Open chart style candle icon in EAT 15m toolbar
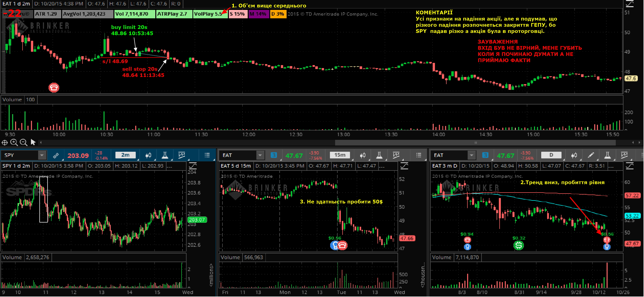Image resolution: width=644 pixels, height=297 pixels. coord(363,155)
